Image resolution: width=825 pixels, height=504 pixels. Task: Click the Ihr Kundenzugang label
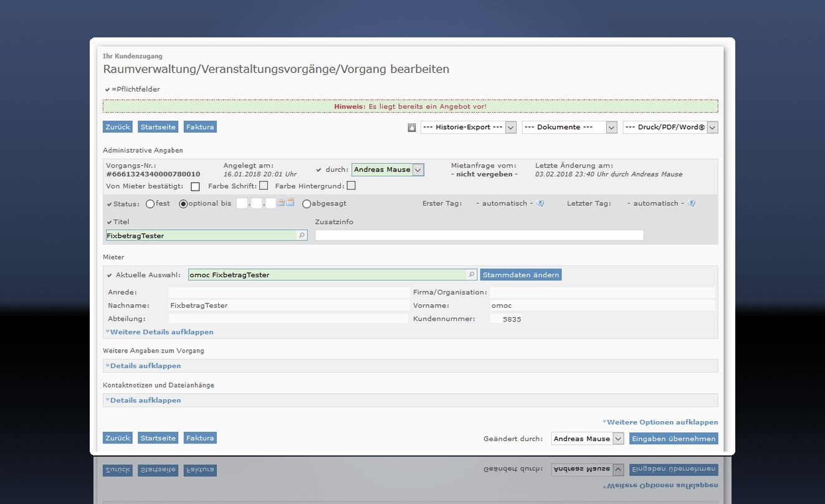click(x=133, y=56)
